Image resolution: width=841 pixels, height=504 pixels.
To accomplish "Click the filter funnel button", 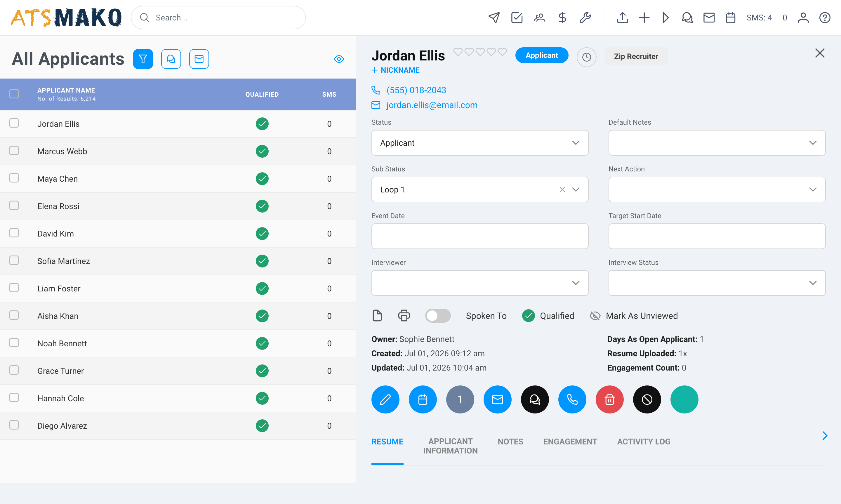I will [x=143, y=59].
